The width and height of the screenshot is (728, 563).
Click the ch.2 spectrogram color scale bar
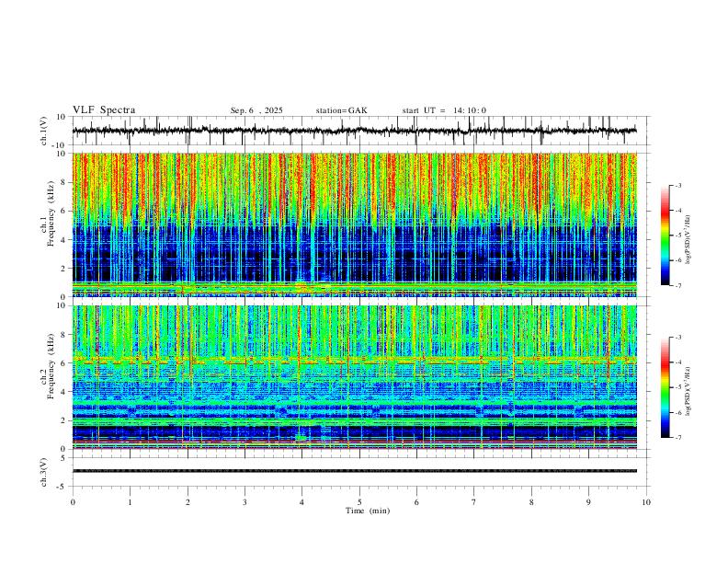tap(665, 387)
